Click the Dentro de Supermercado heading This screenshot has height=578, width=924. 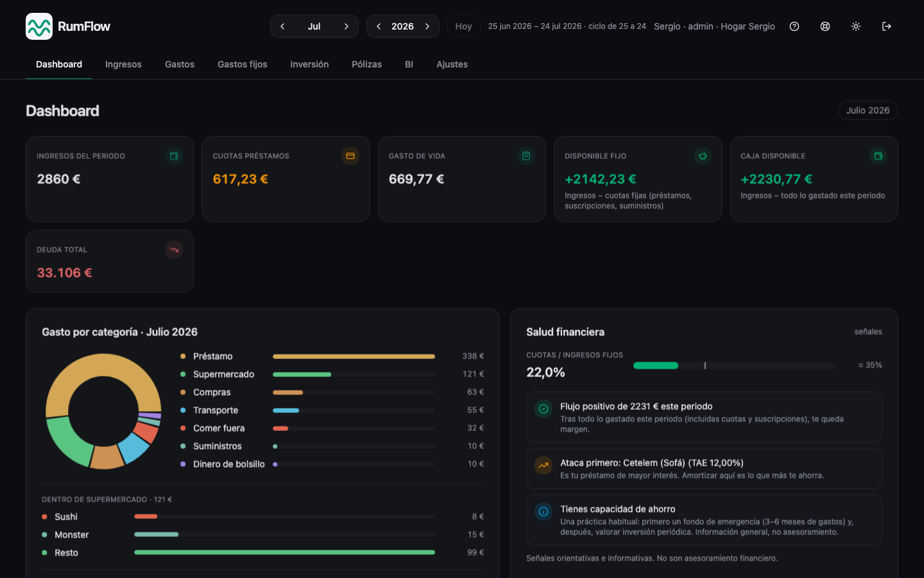[x=107, y=500]
